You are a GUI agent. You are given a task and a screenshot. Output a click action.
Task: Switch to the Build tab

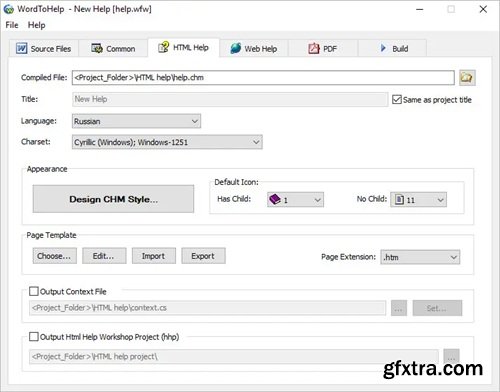point(393,49)
